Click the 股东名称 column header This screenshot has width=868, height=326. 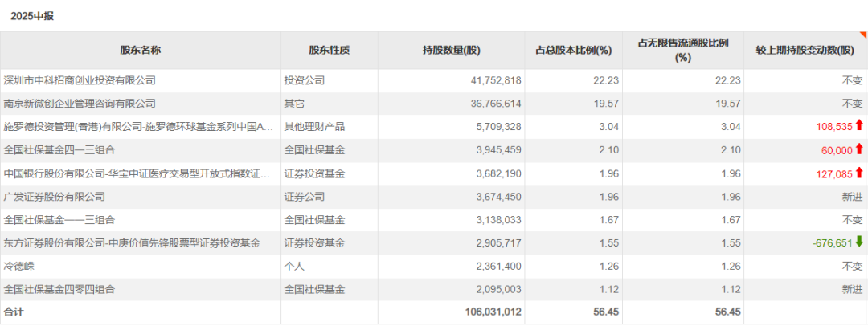point(141,50)
